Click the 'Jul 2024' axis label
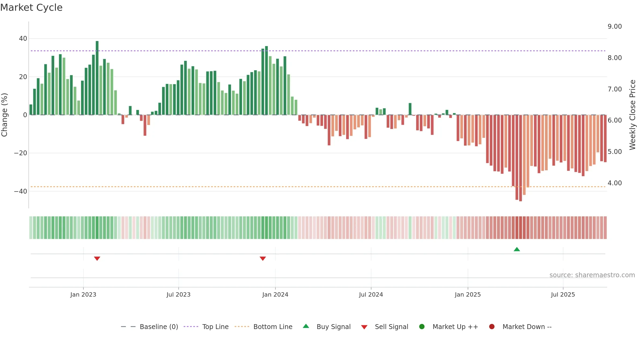This screenshot has height=362, width=644. 371,294
